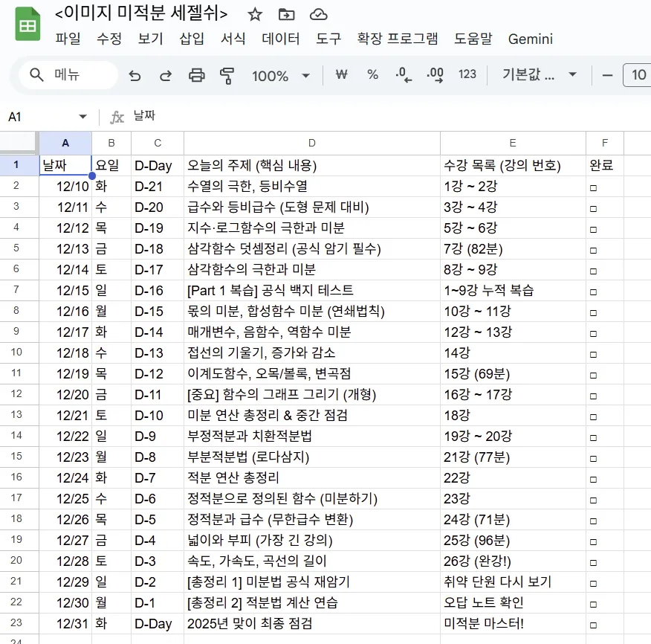Star the spreadsheet document
This screenshot has height=644, width=651.
254,15
